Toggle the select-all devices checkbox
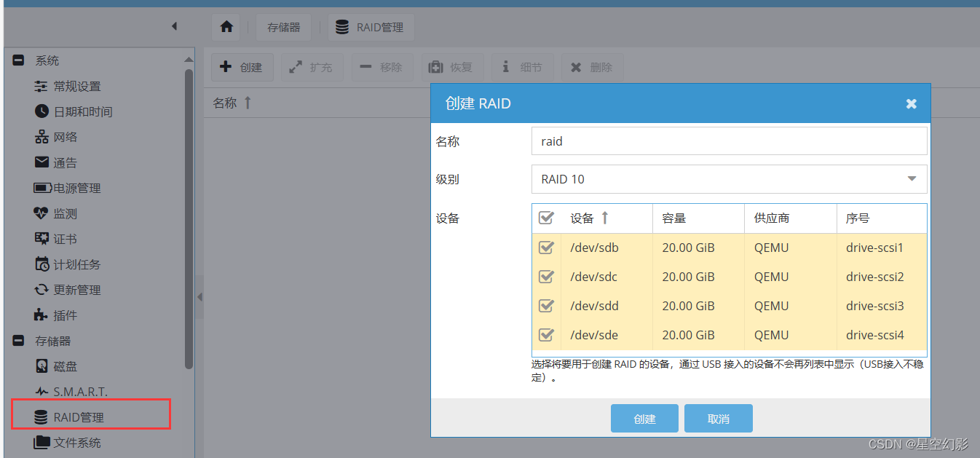 [547, 217]
